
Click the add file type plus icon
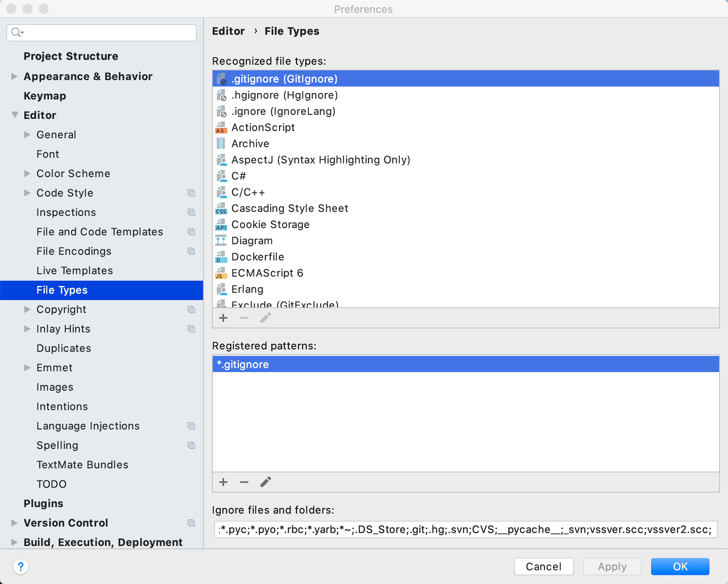[x=223, y=318]
